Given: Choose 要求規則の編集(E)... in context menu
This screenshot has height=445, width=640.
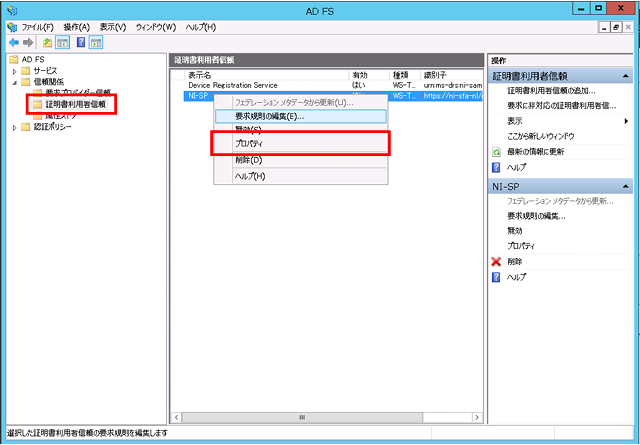Looking at the screenshot, I should [301, 116].
